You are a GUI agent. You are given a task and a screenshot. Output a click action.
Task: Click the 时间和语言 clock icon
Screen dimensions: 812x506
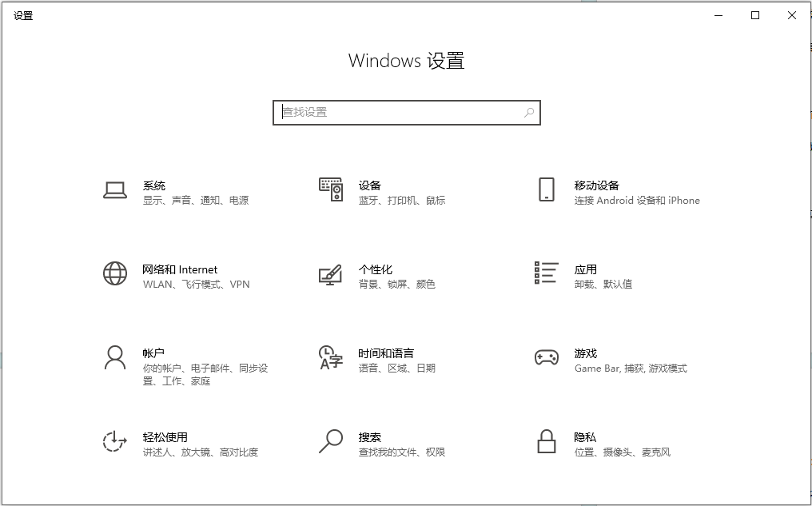(x=331, y=357)
